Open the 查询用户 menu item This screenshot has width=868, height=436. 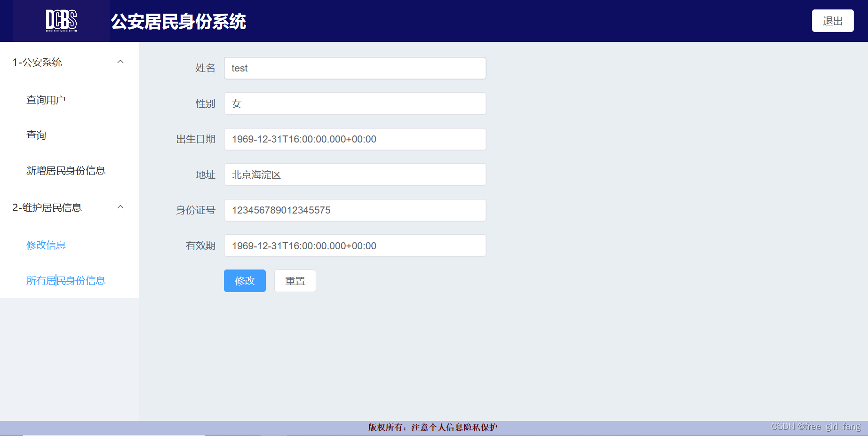coord(46,99)
